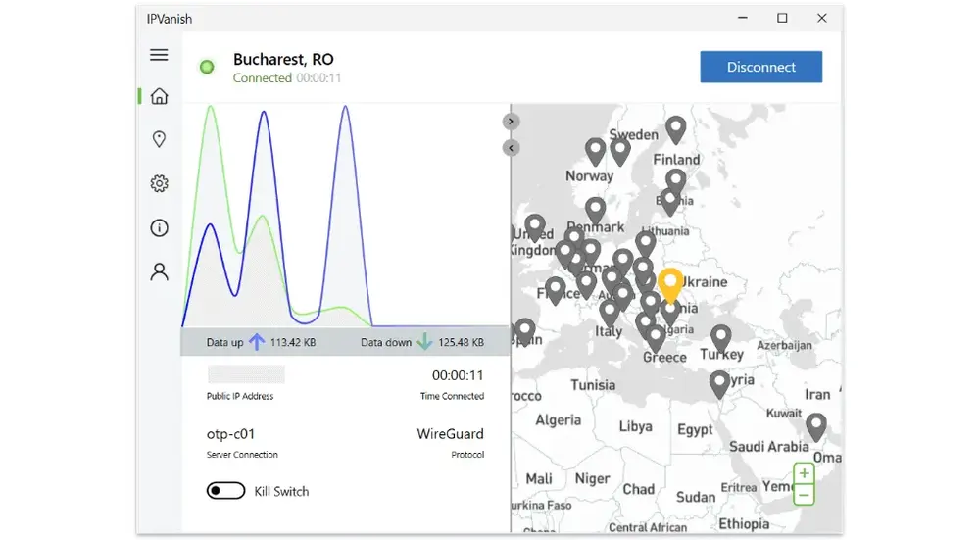Viewport: 980px width, 540px height.
Task: Open Settings gear icon
Action: (x=159, y=183)
